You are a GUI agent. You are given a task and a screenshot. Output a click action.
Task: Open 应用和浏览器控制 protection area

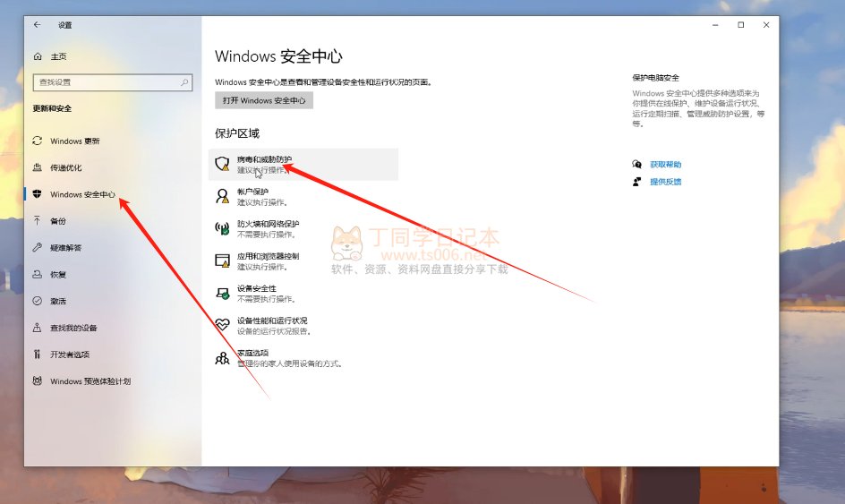[303, 261]
